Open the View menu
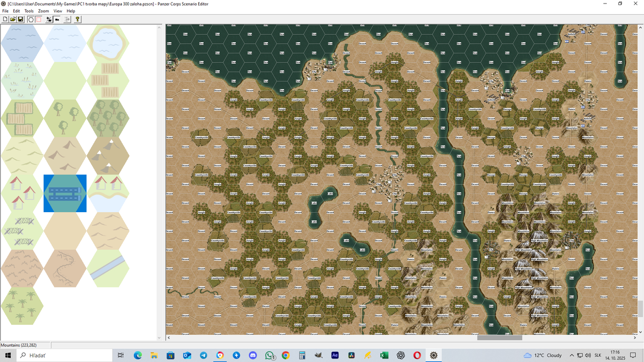This screenshot has height=362, width=644. [x=58, y=11]
